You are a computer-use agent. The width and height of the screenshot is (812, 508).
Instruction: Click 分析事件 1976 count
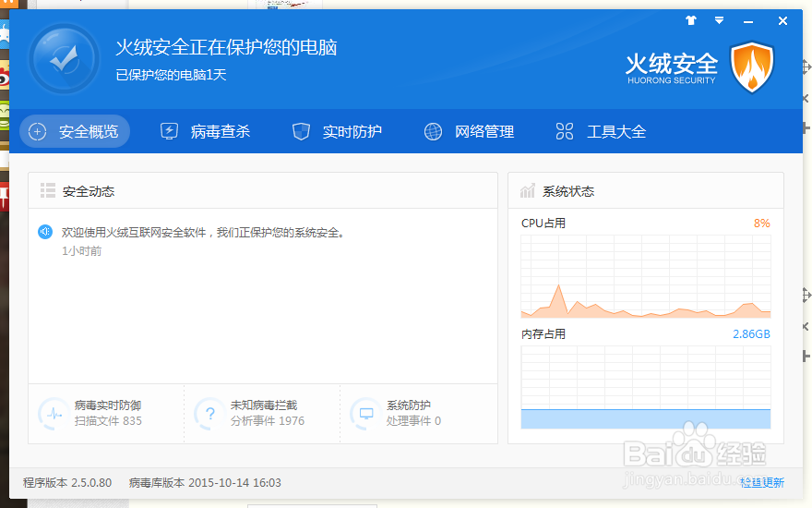tap(268, 421)
